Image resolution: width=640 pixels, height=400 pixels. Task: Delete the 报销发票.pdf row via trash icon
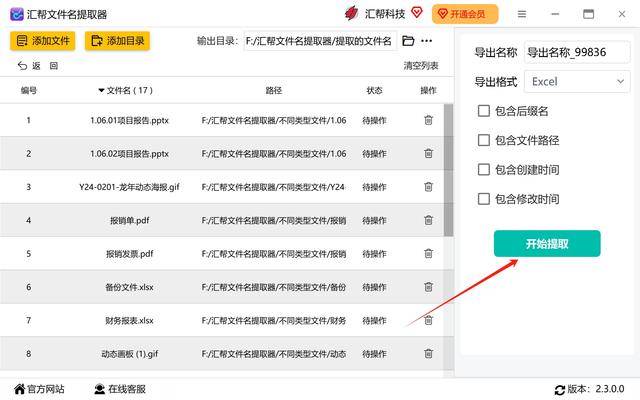tap(428, 253)
